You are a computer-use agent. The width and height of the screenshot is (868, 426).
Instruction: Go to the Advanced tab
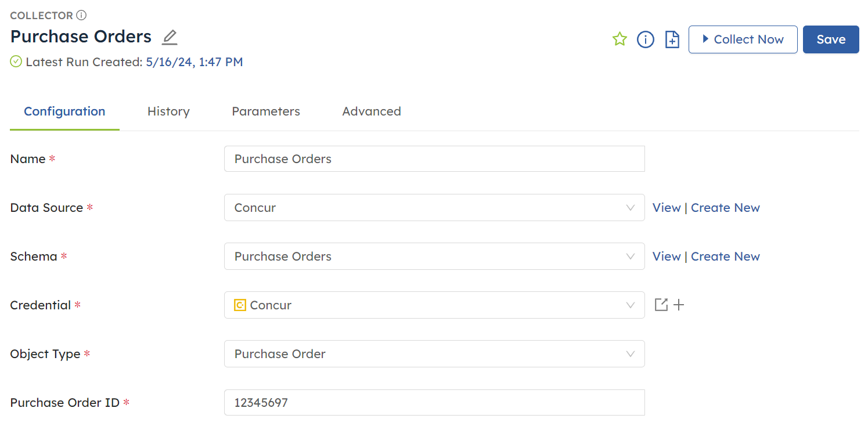(x=372, y=111)
